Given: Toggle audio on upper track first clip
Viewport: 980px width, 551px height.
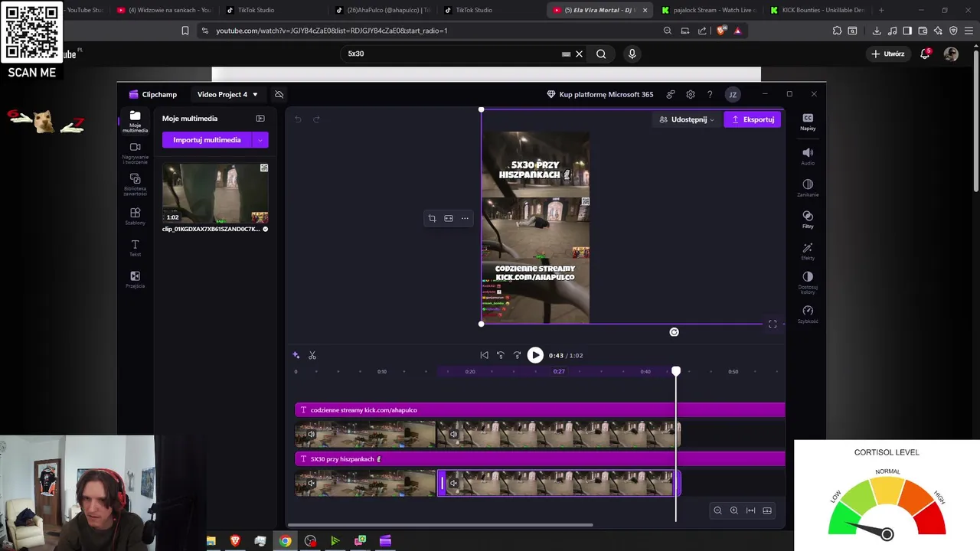Looking at the screenshot, I should coord(311,435).
